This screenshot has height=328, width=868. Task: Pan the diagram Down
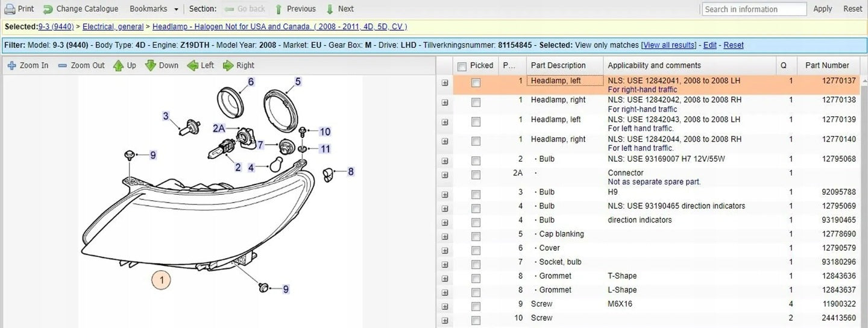tap(151, 65)
